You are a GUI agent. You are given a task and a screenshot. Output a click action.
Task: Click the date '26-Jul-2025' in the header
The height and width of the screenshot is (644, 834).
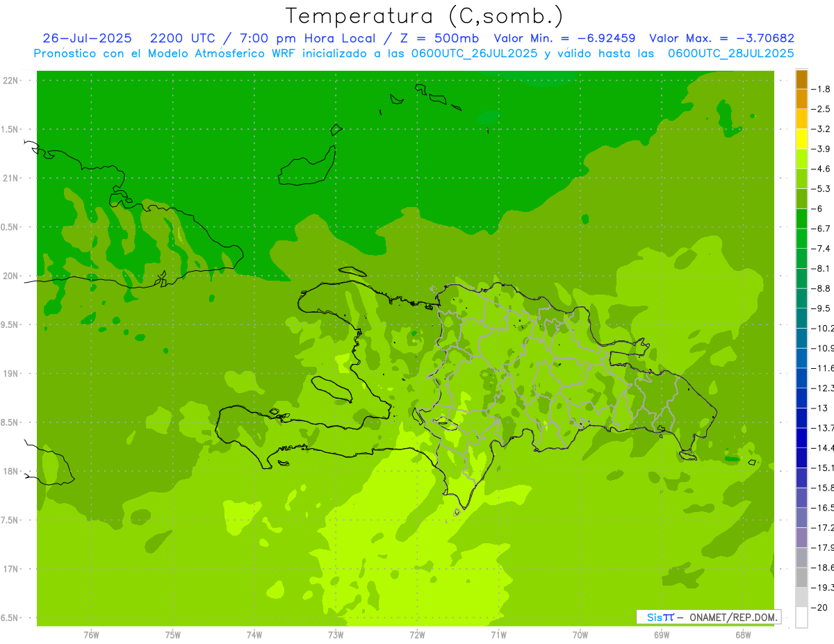click(87, 38)
